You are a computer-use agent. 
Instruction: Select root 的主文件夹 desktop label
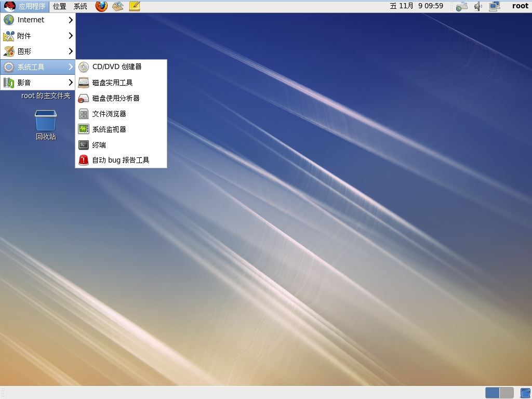pyautogui.click(x=46, y=96)
